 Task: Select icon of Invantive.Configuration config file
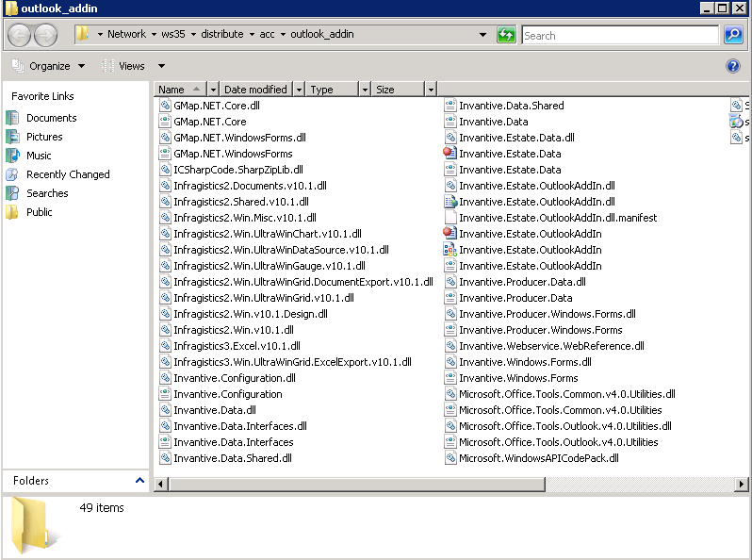pyautogui.click(x=165, y=394)
